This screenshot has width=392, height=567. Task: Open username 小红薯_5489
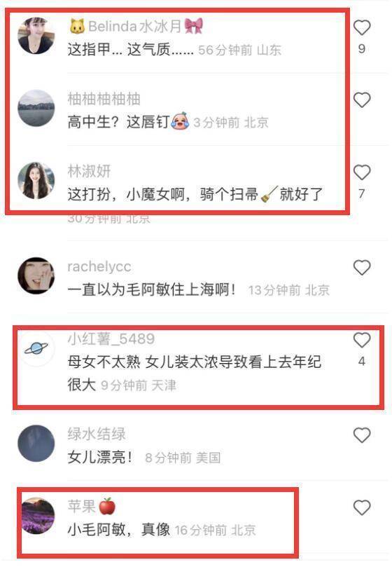[x=111, y=339]
